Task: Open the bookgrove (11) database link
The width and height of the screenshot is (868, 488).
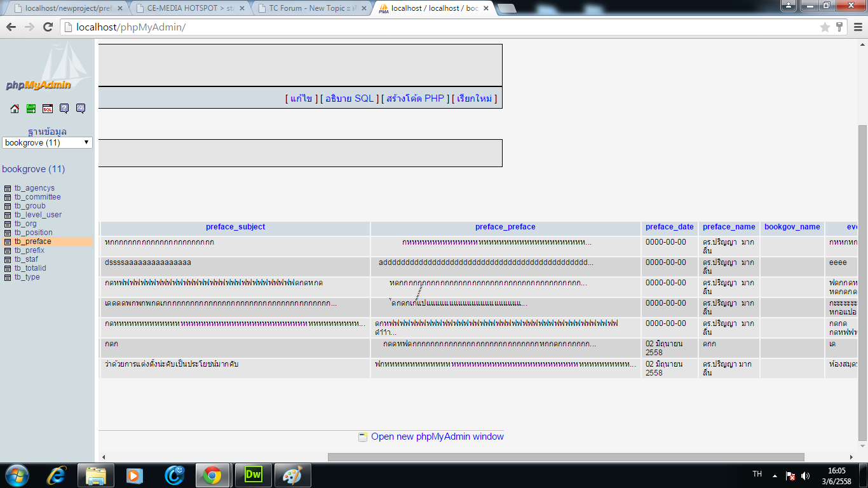Action: (x=33, y=169)
